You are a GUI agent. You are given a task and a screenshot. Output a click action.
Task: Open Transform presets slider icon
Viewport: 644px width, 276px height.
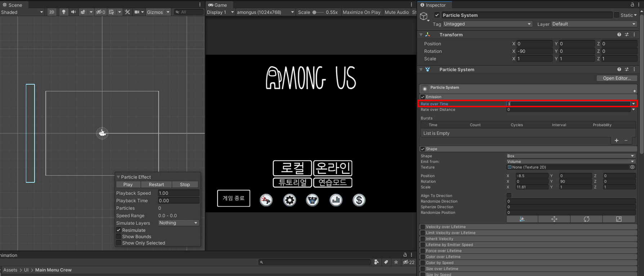point(627,35)
